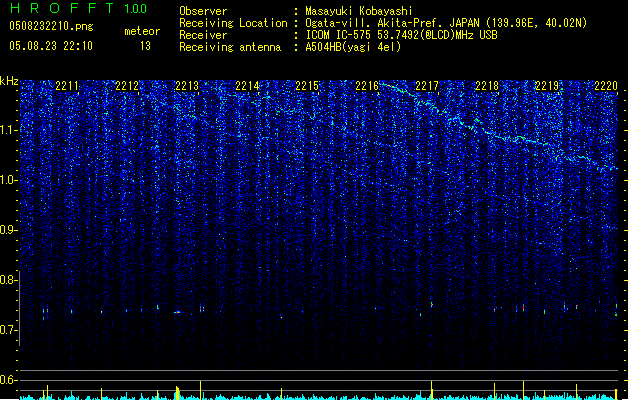Click the Receiving Location label
Image resolution: width=629 pixels, height=400 pixels.
(233, 23)
